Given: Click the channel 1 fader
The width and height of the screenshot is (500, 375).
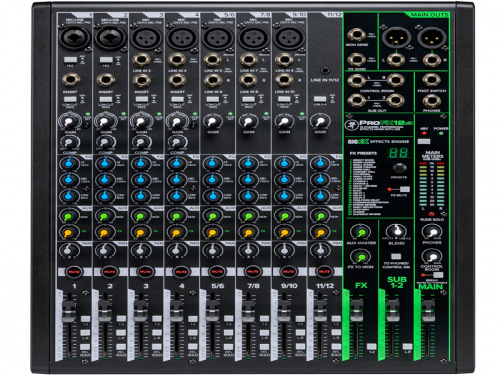Looking at the screenshot, I should [x=69, y=311].
